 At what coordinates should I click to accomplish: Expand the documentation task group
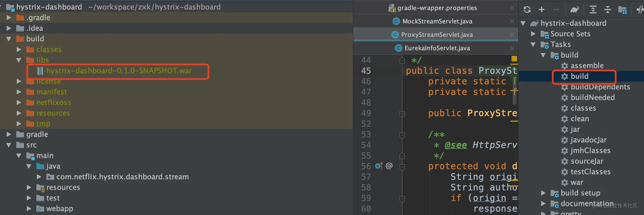pos(543,204)
